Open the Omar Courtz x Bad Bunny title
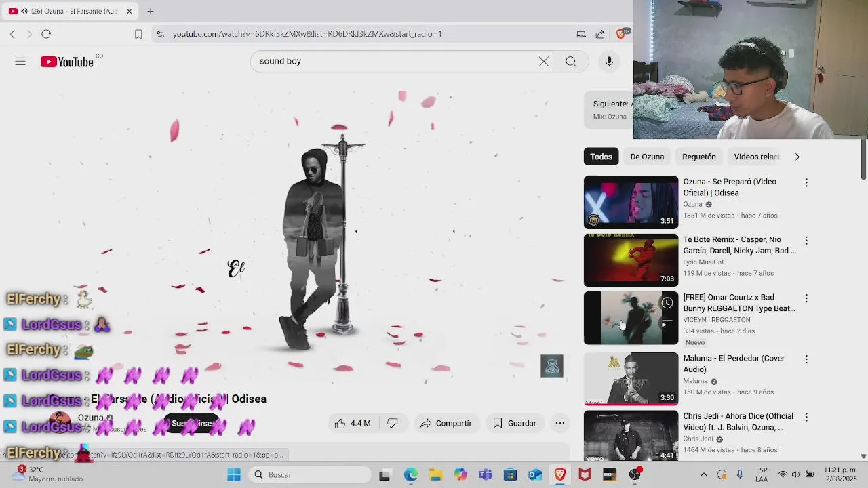Image resolution: width=868 pixels, height=488 pixels. tap(739, 303)
